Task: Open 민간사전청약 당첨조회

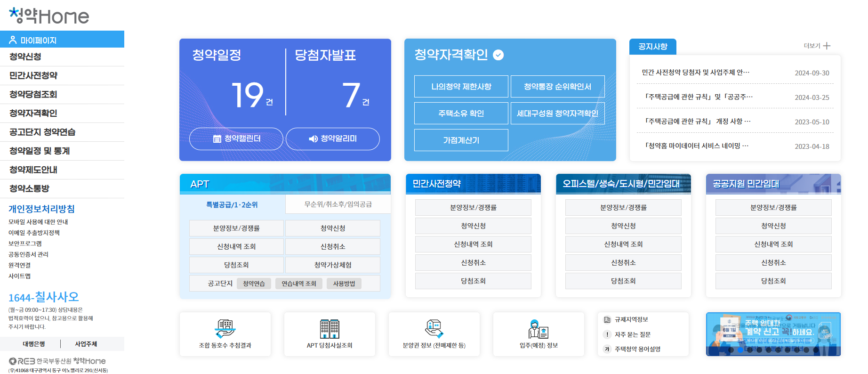Action: point(473,281)
